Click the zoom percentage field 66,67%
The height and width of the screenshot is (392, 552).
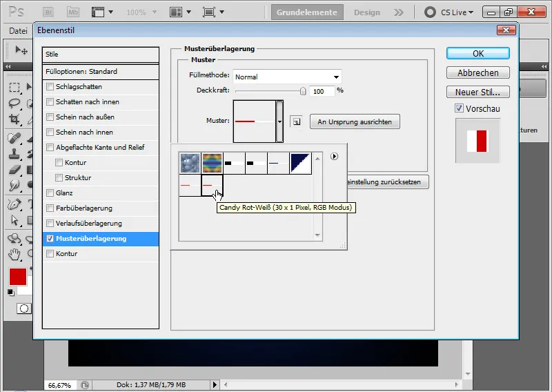tap(59, 385)
